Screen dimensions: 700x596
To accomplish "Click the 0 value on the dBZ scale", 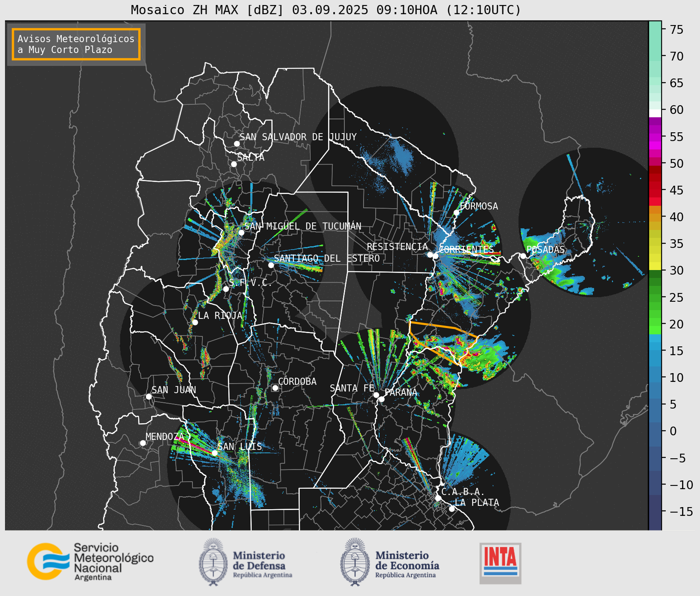I will pos(673,431).
